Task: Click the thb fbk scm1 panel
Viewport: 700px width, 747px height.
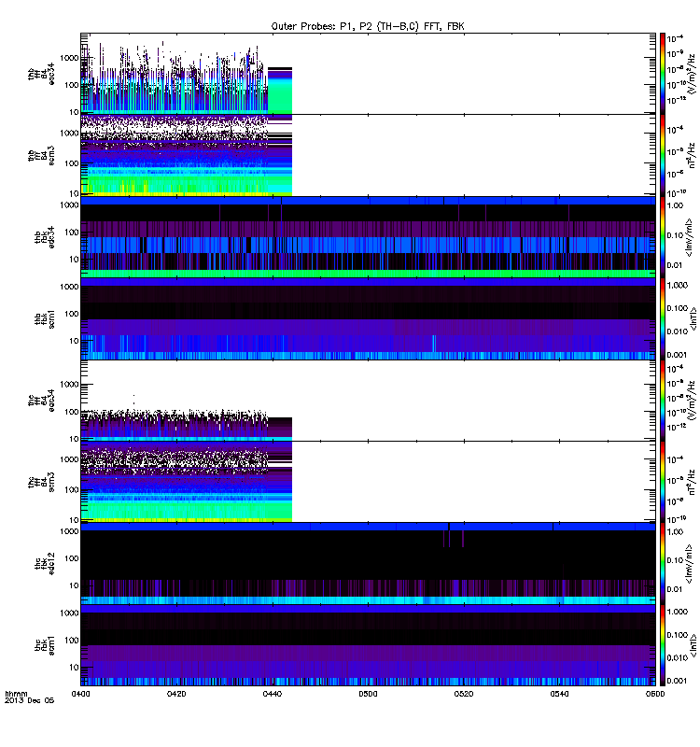Action: (368, 318)
